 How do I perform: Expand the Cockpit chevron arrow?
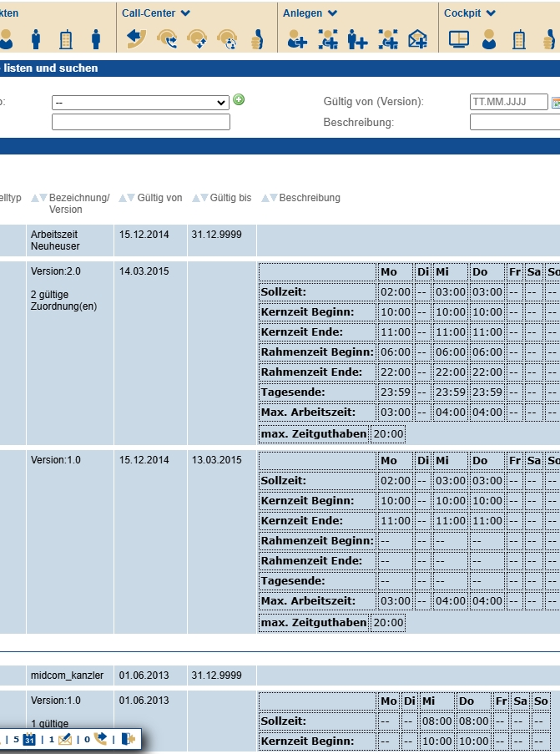[x=490, y=13]
